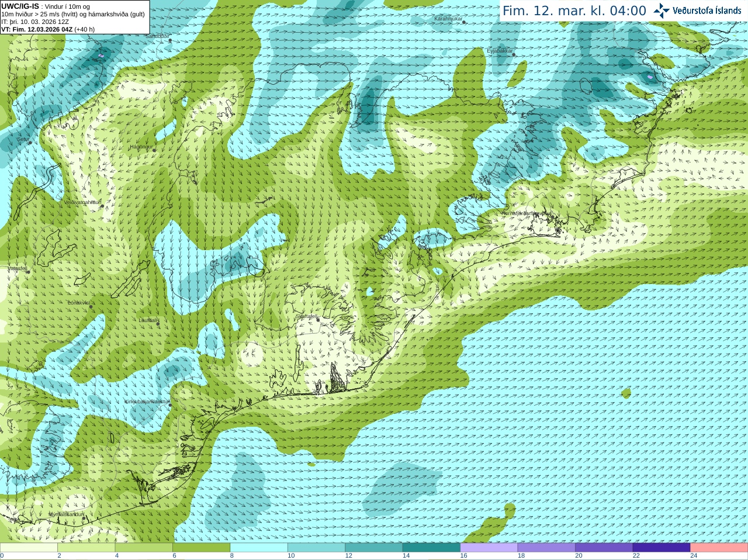Viewport: 748px width, 560px height.
Task: Click the 10–12 m/s turquoise legend swatch
Action: (x=316, y=548)
